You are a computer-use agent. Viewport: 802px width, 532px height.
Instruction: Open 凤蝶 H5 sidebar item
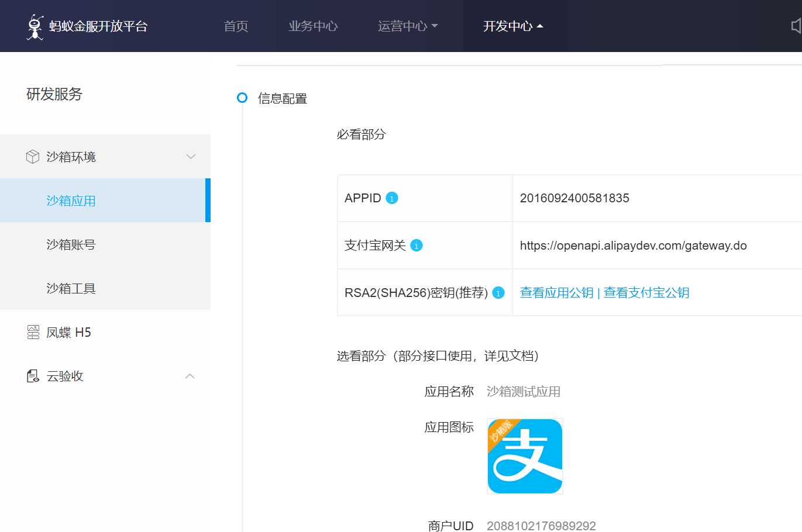(x=105, y=332)
